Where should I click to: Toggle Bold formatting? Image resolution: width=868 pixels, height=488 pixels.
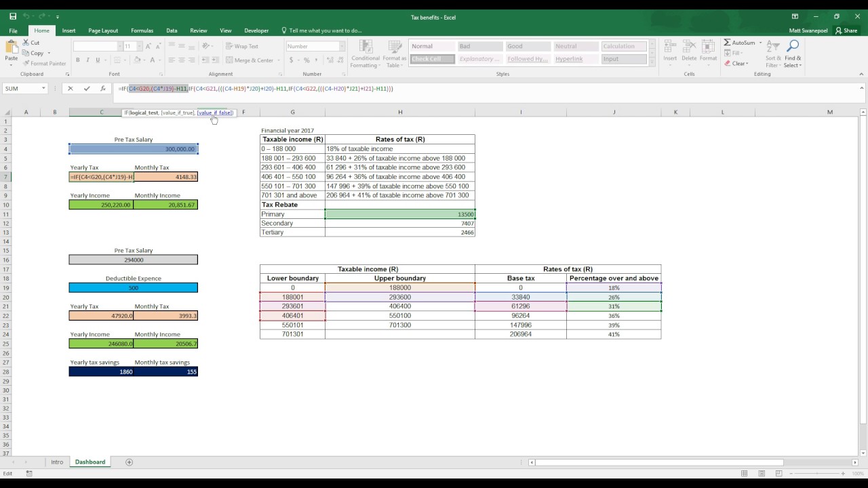tap(78, 60)
